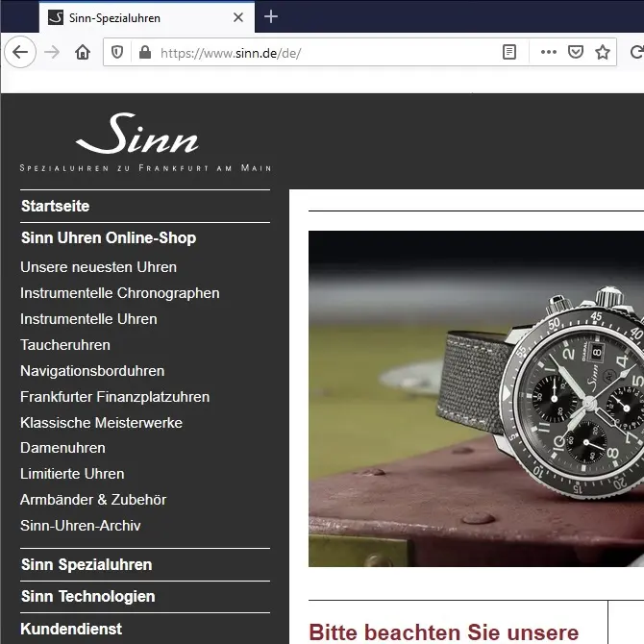Open Startseite in the sidebar
The image size is (644, 644).
tap(55, 206)
